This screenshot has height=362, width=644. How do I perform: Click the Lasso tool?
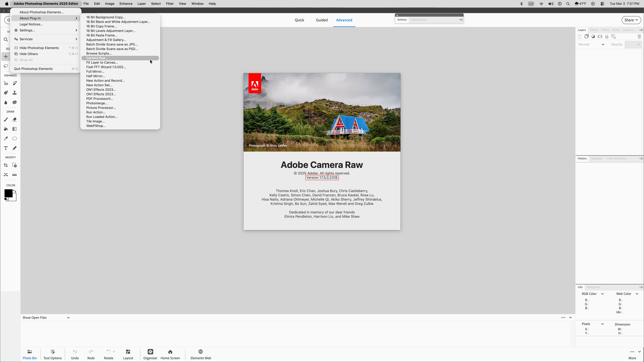pyautogui.click(x=6, y=66)
